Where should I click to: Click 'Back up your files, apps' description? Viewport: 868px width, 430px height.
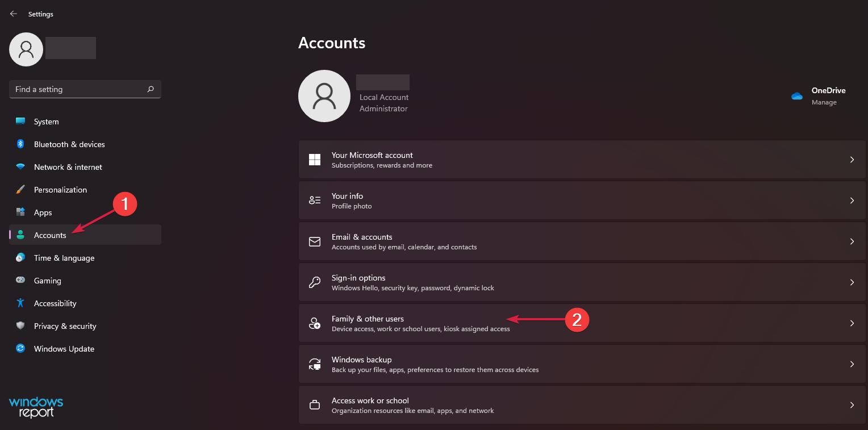435,370
